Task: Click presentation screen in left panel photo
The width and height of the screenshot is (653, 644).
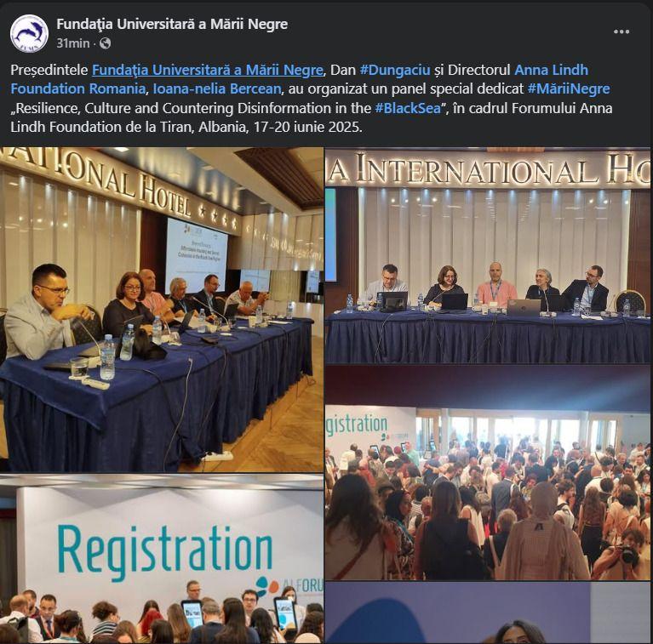Action: point(197,254)
